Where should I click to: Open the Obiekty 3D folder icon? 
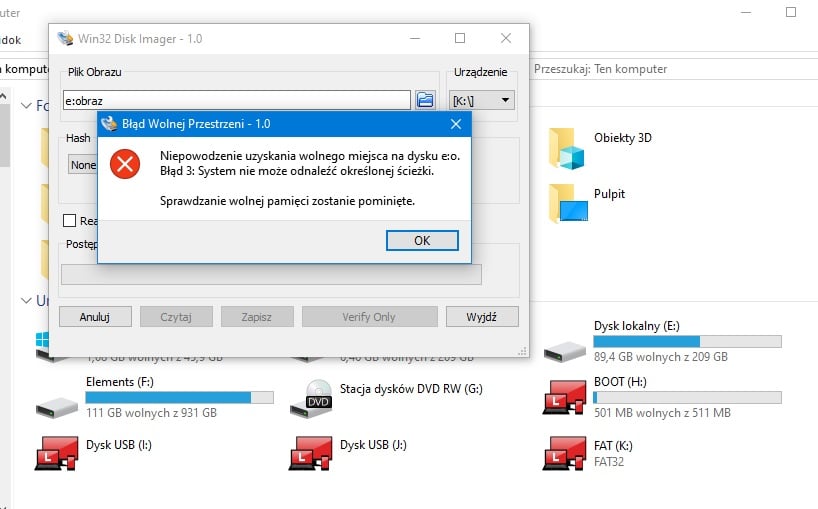[x=567, y=149]
